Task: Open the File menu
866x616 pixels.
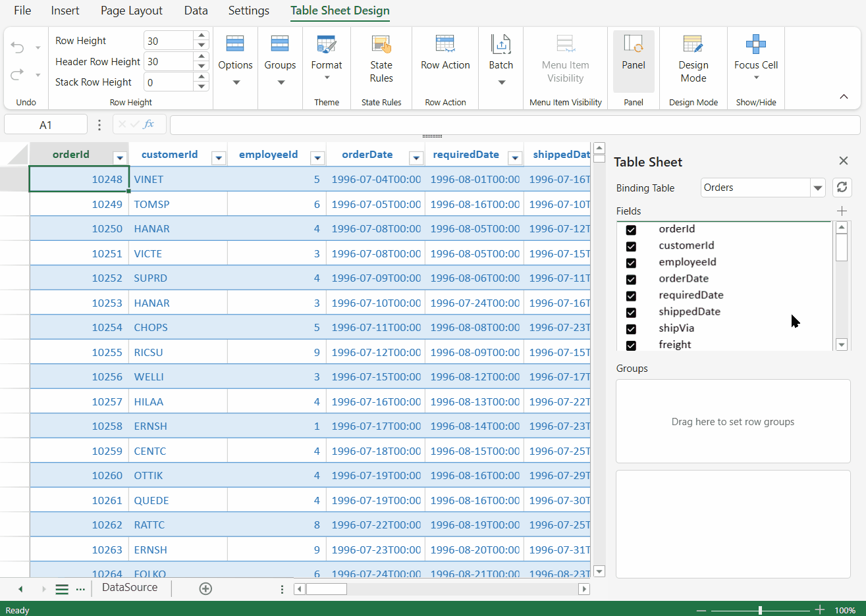Action: (22, 11)
